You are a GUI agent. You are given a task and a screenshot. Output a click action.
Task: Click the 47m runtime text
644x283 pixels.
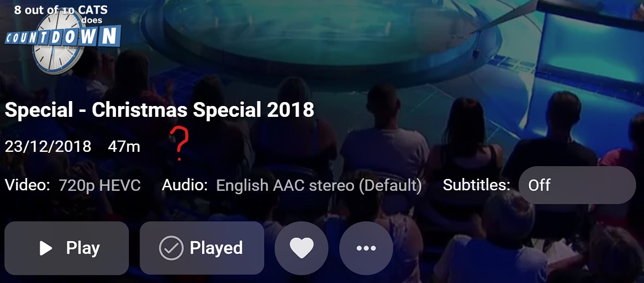click(x=124, y=146)
